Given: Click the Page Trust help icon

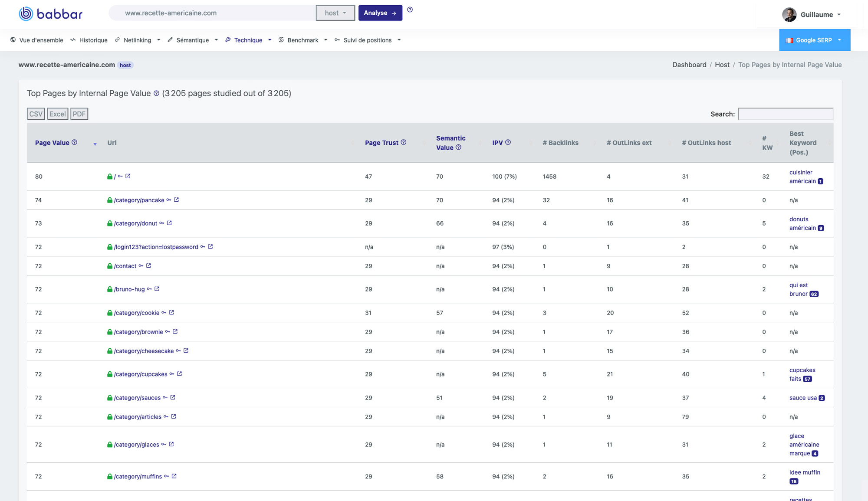Looking at the screenshot, I should click(x=403, y=142).
